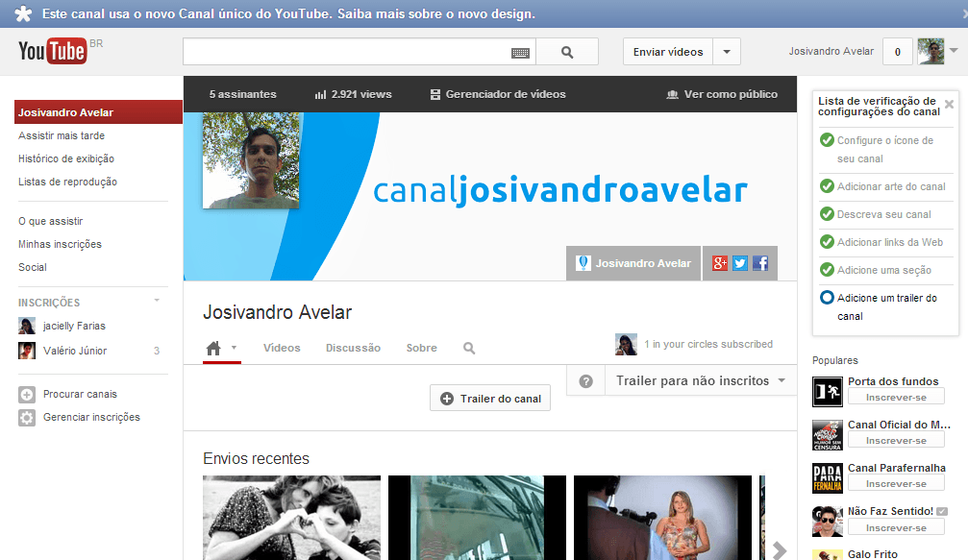
Task: Open the Vídeos tab
Action: [x=282, y=348]
